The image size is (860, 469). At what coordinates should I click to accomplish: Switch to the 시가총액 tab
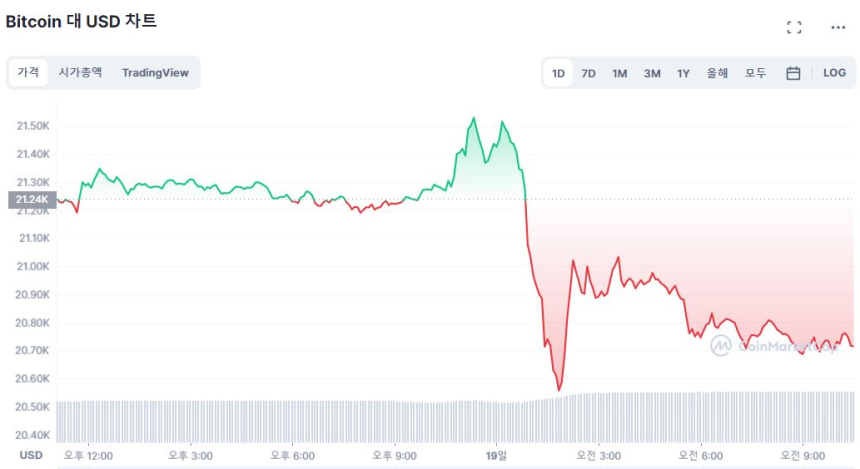80,72
